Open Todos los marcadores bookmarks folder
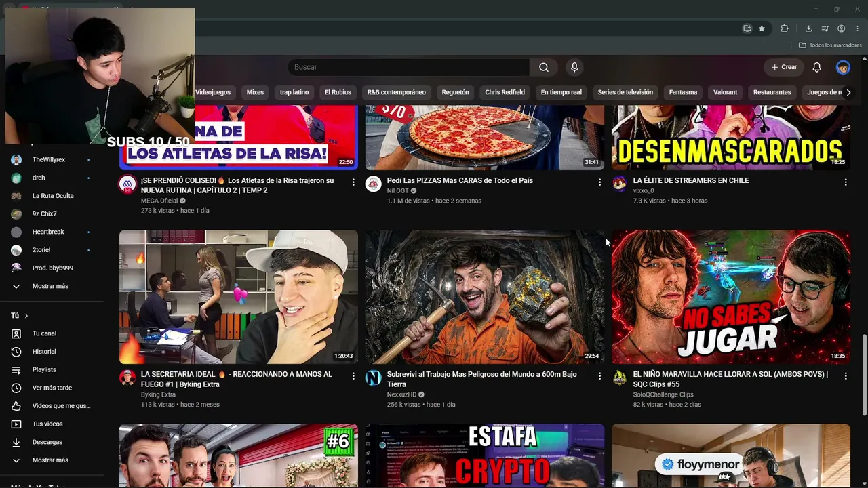Image resolution: width=868 pixels, height=488 pixels. [830, 45]
